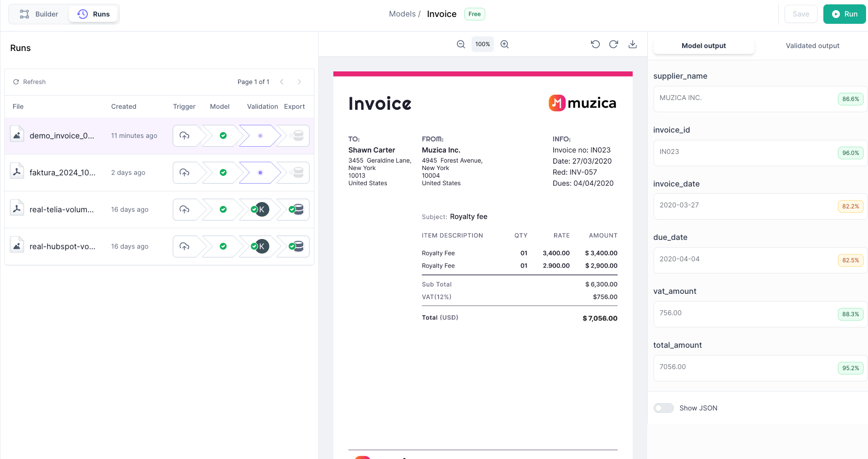Click export database icon for demo_invoice run

pyautogui.click(x=298, y=136)
